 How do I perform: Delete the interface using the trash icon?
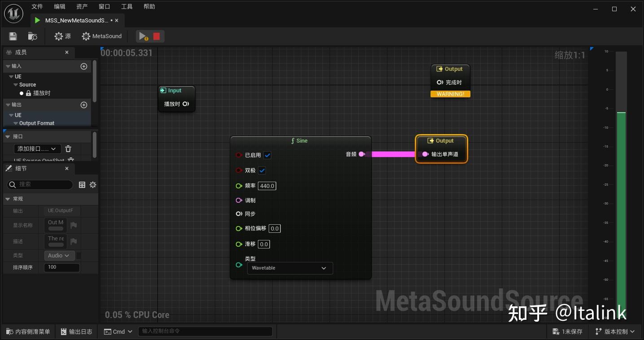68,149
